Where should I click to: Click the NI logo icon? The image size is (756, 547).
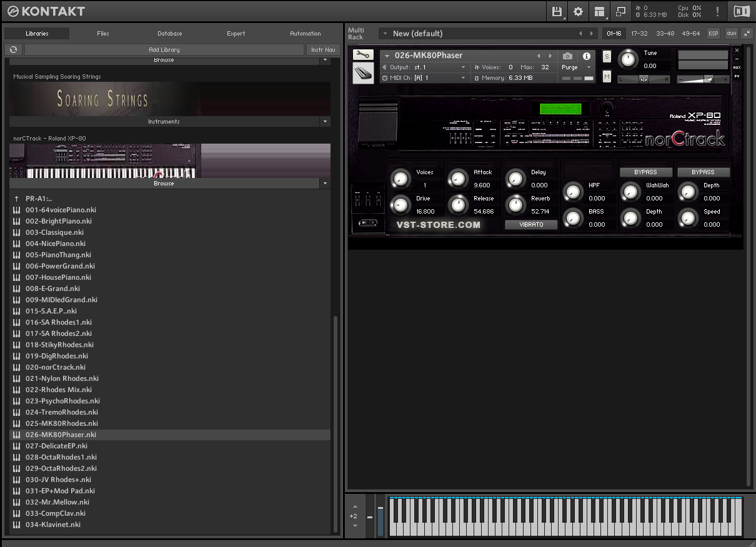(x=741, y=11)
